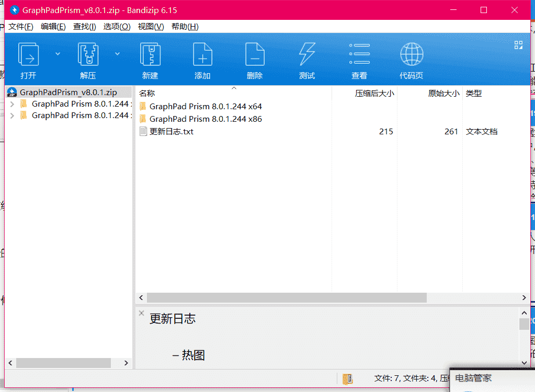Open the 选项(O) menu
This screenshot has height=392, width=535.
pos(117,27)
